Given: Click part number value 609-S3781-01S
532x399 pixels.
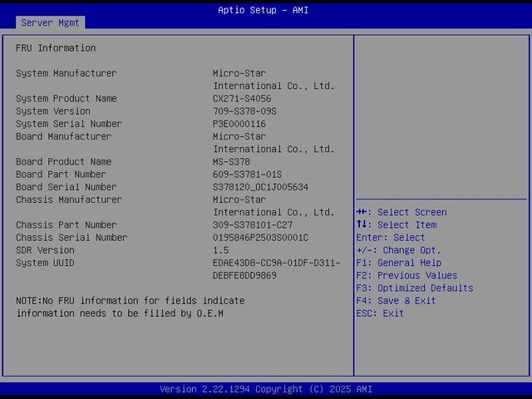Looking at the screenshot, I should point(248,175).
